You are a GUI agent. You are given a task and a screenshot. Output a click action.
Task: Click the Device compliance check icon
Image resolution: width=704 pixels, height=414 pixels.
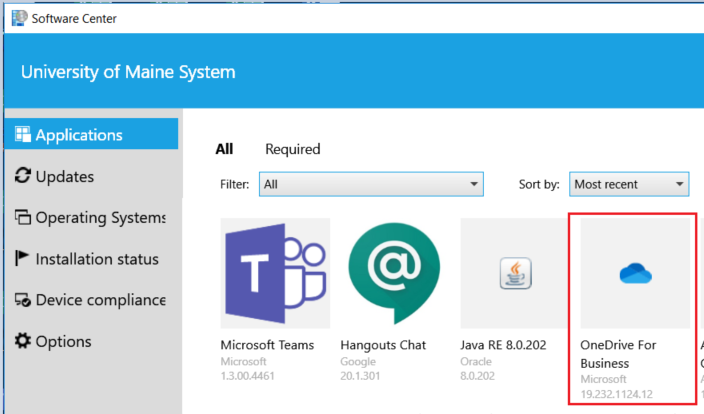[x=22, y=299]
